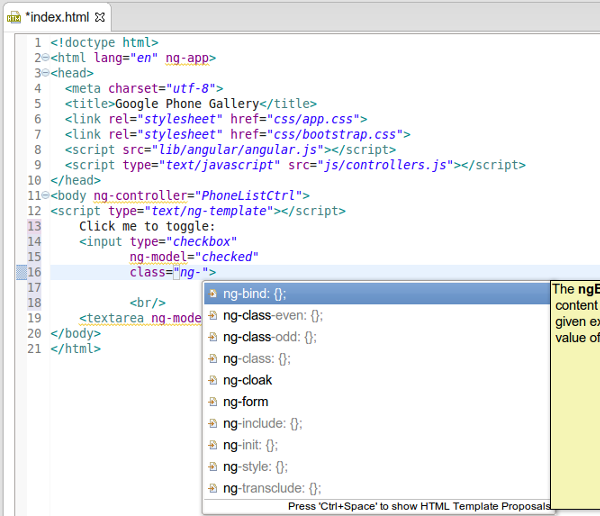Click the closing </html> tag on line 21
The width and height of the screenshot is (600, 516).
pos(76,349)
